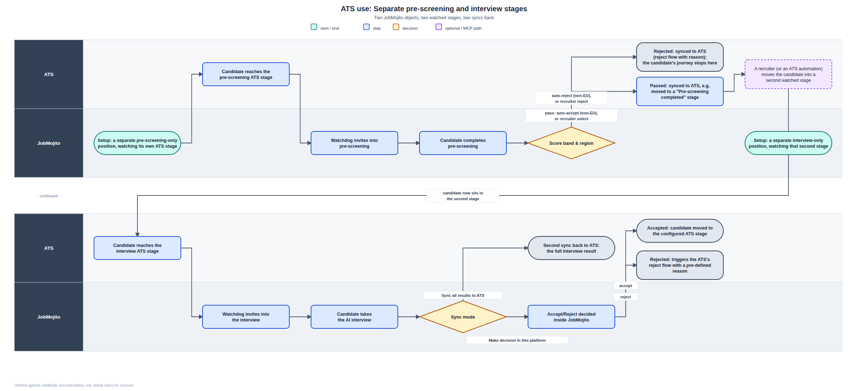868x391 pixels.
Task: Click the lower 'ATS' swimlane header
Action: [49, 248]
